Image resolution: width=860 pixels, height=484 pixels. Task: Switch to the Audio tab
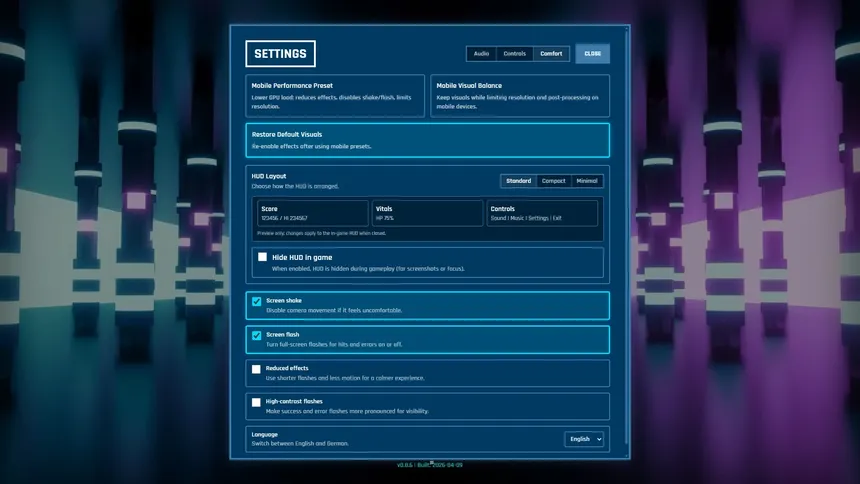pyautogui.click(x=481, y=54)
